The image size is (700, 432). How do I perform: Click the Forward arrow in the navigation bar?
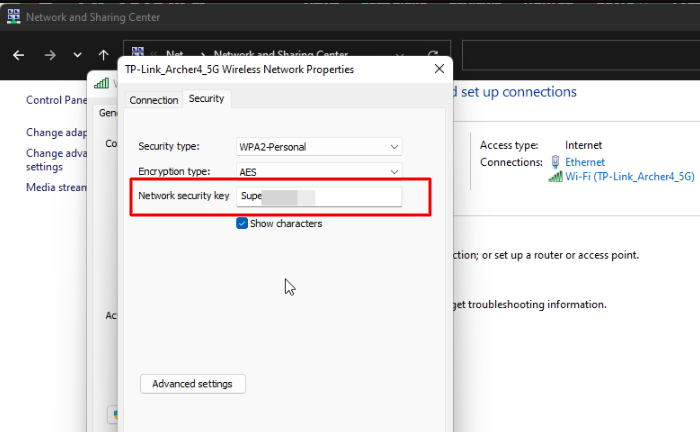(x=50, y=55)
